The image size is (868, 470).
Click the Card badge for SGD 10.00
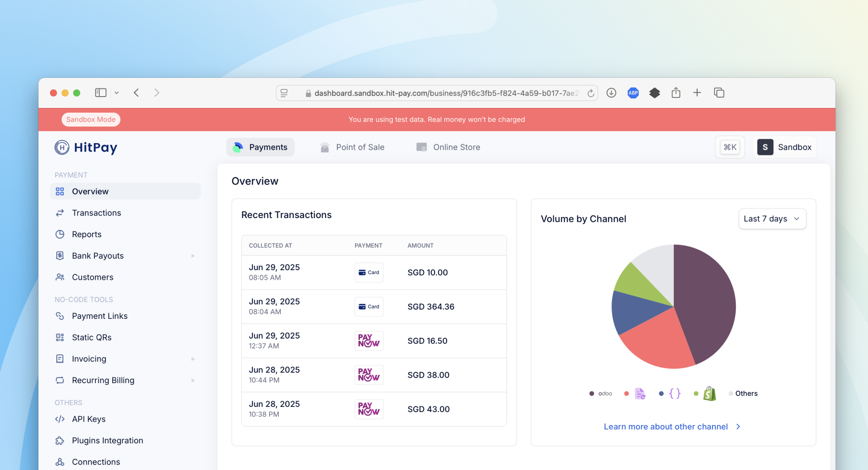pos(369,273)
